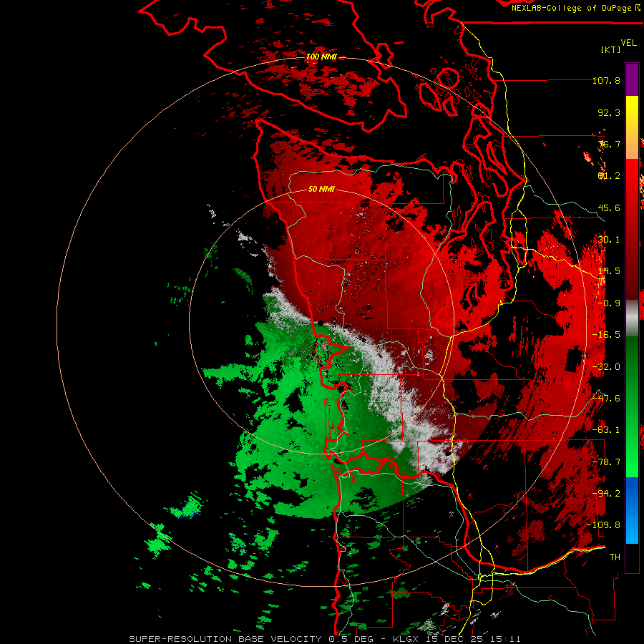Click the 92.3 value on velocity scale
This screenshot has height=644, width=644.
coord(609,112)
